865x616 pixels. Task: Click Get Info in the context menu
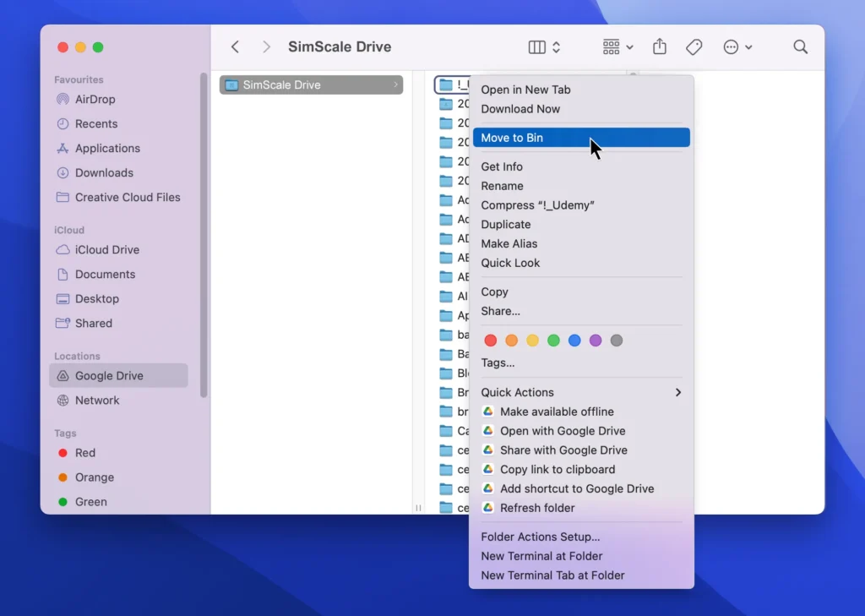pos(501,166)
